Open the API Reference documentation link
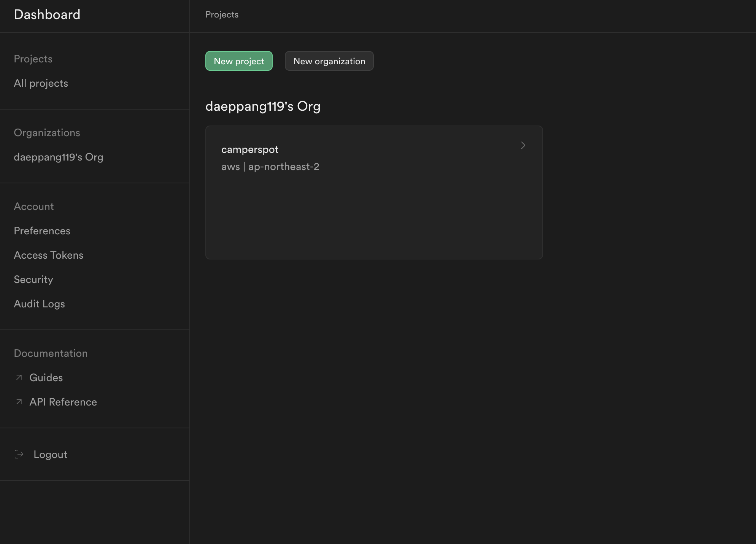 [63, 402]
